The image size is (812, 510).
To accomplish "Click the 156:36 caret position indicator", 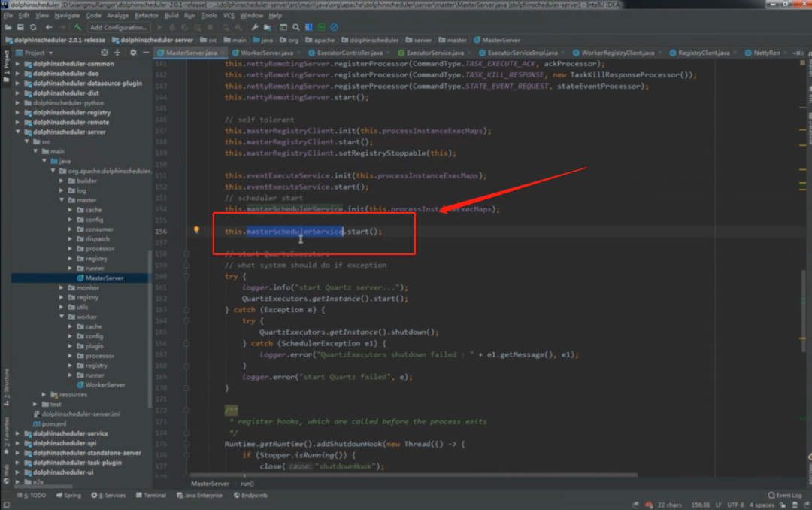I will pos(700,505).
